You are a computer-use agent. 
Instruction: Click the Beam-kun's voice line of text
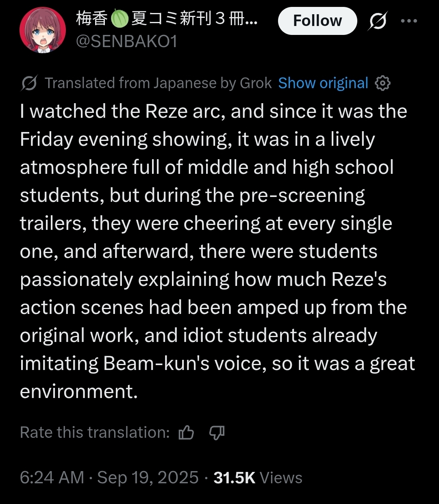217,363
